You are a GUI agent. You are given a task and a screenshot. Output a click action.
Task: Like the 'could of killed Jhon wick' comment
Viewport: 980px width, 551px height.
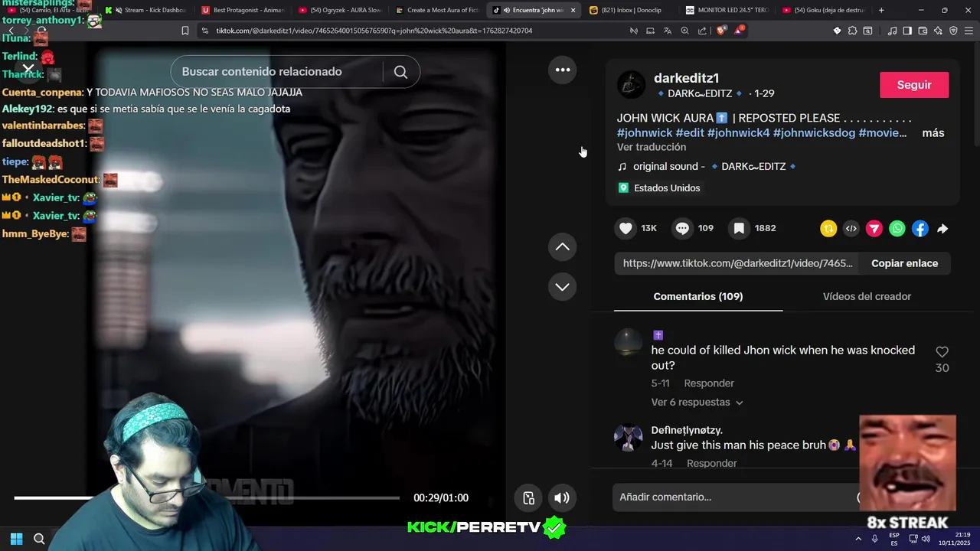coord(942,352)
